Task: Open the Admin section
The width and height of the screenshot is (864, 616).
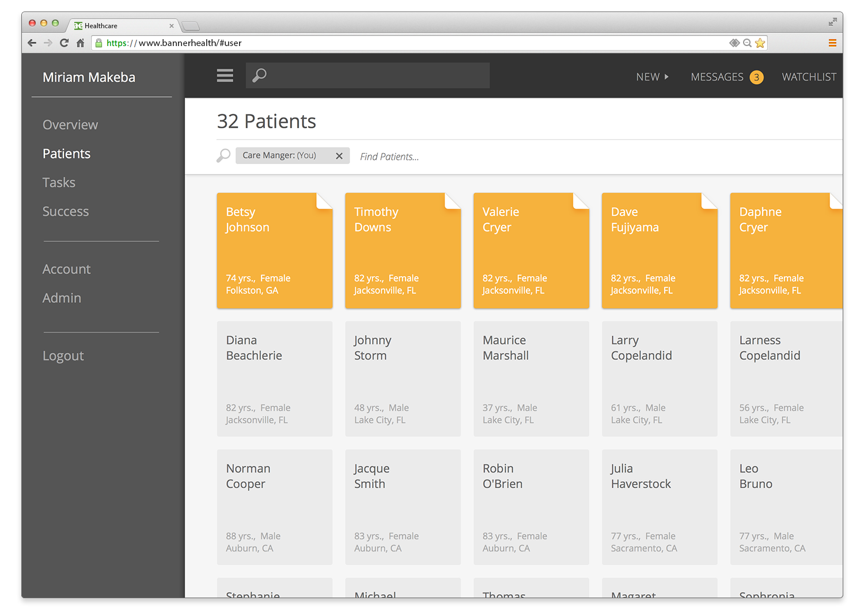Action: pos(62,298)
